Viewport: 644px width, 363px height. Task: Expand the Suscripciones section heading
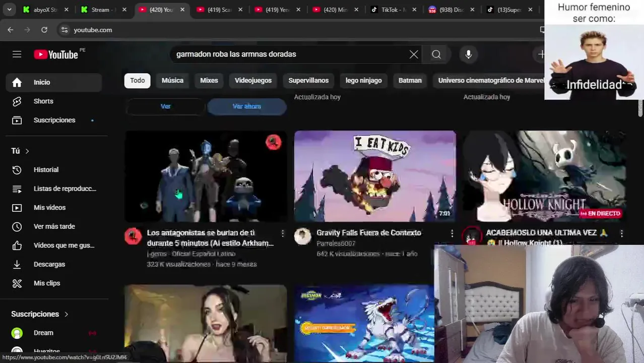pyautogui.click(x=39, y=314)
